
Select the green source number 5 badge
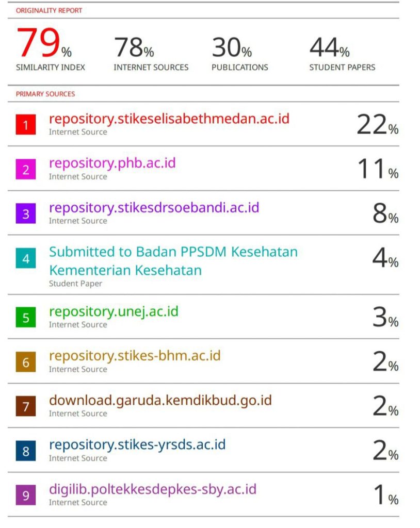pyautogui.click(x=26, y=317)
